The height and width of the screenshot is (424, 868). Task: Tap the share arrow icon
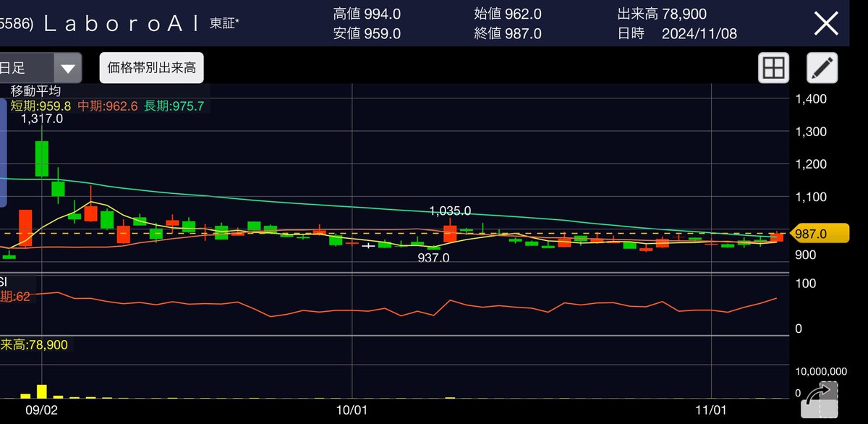point(821,400)
